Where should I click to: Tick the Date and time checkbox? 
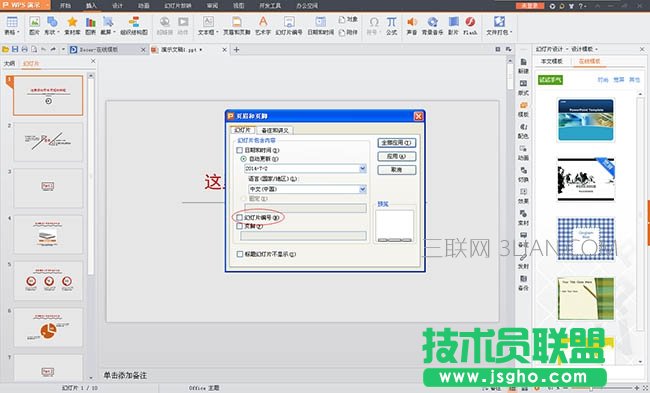(x=240, y=150)
